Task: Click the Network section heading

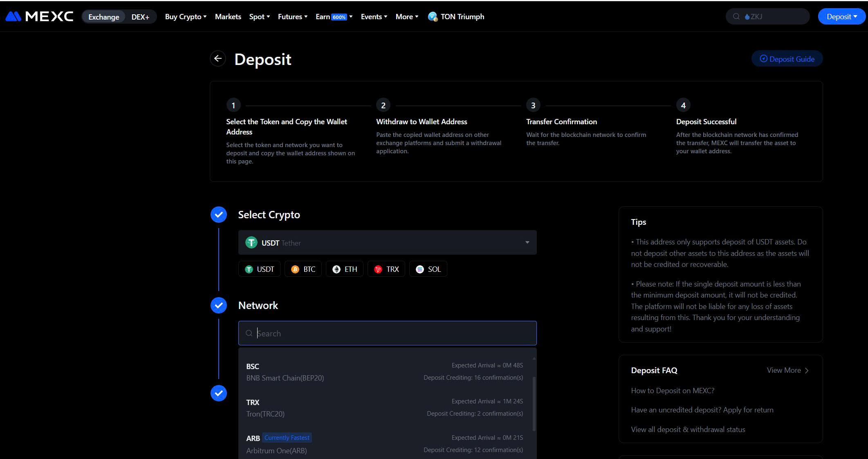Action: [x=258, y=305]
